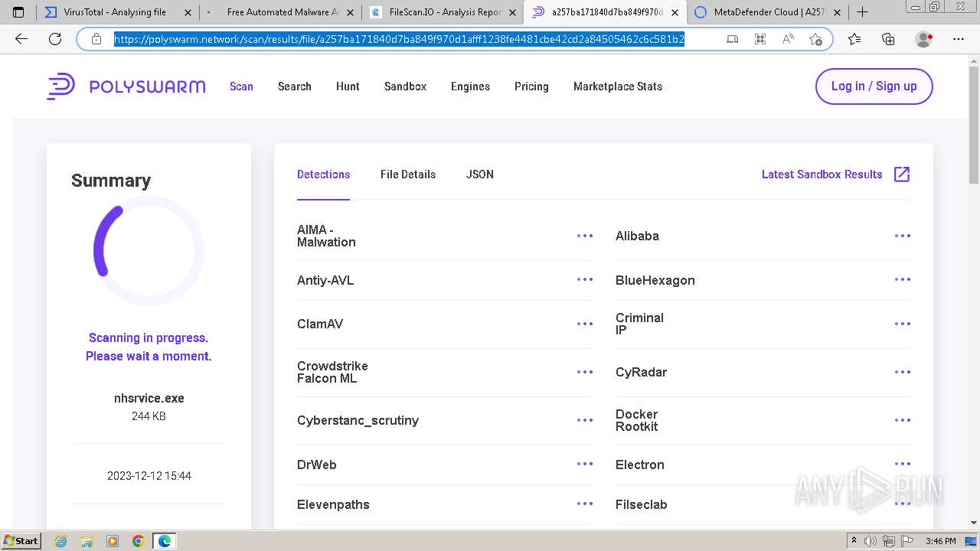
Task: Open a new browser tab
Action: point(862,12)
